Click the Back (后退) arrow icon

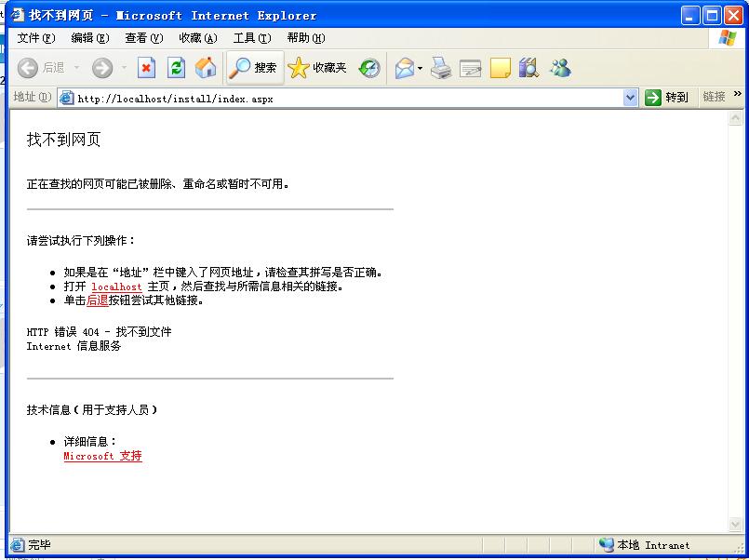click(28, 68)
